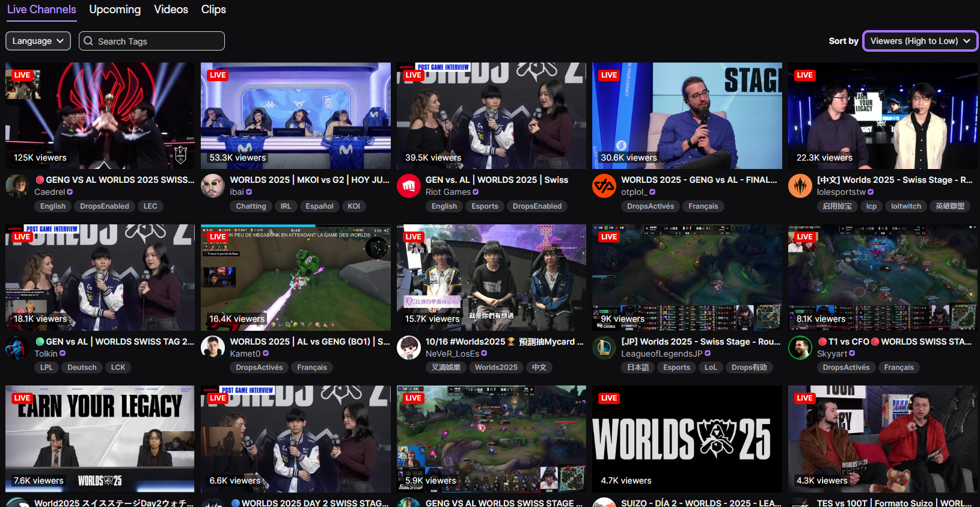Open ibai's 53.3K viewers stream thumbnail
The width and height of the screenshot is (980, 507).
(x=296, y=115)
